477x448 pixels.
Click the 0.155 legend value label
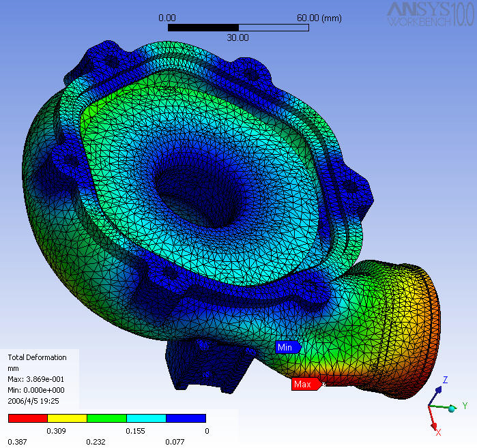[135, 431]
